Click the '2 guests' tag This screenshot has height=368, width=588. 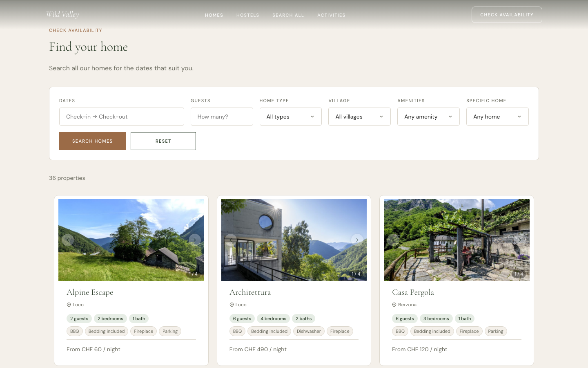pyautogui.click(x=79, y=319)
